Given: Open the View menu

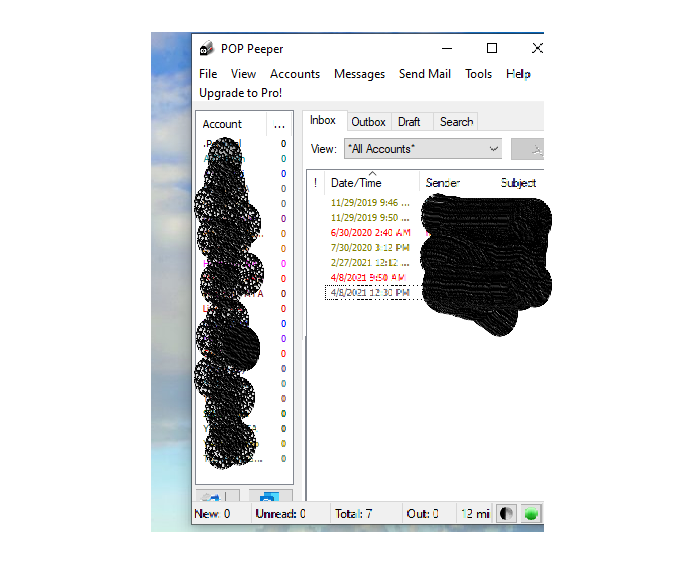Looking at the screenshot, I should coord(243,74).
